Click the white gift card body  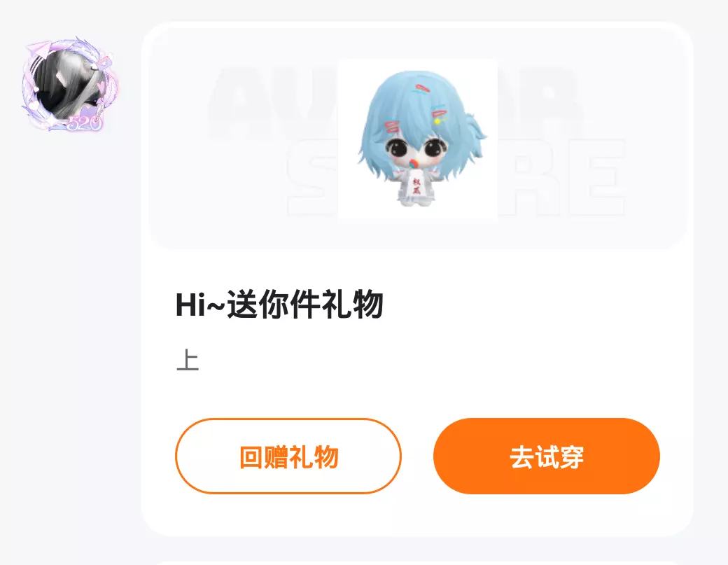[x=417, y=279]
